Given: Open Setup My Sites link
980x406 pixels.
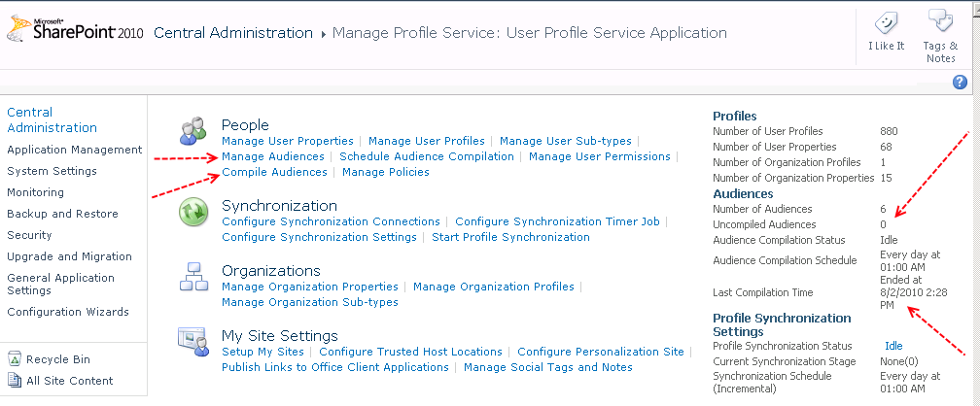Looking at the screenshot, I should [x=263, y=352].
